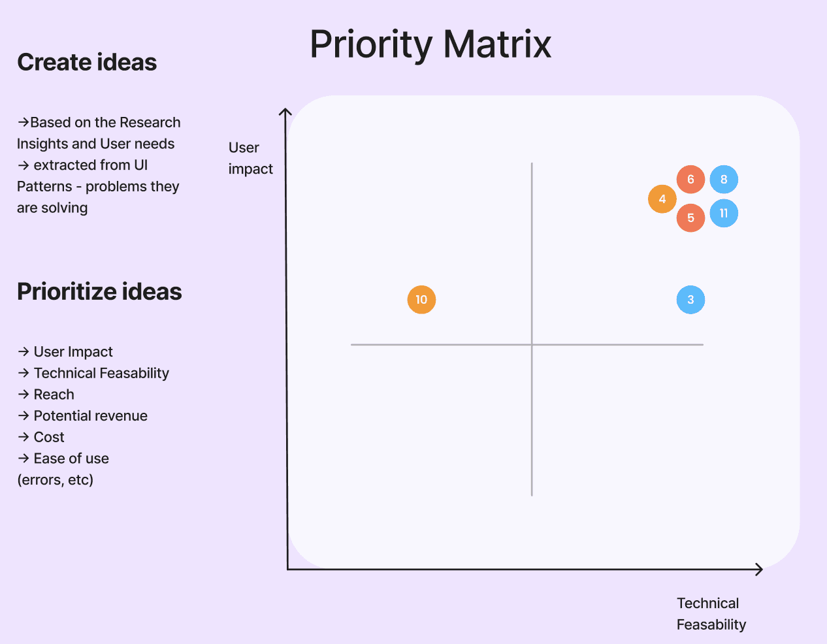
Task: Select the blue circle numbered 11
Action: 724,214
